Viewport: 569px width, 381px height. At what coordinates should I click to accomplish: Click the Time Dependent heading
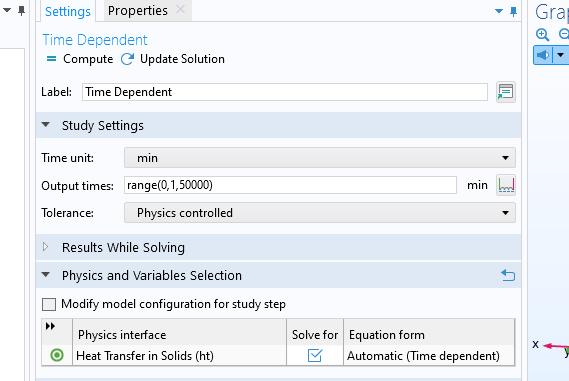click(x=95, y=40)
